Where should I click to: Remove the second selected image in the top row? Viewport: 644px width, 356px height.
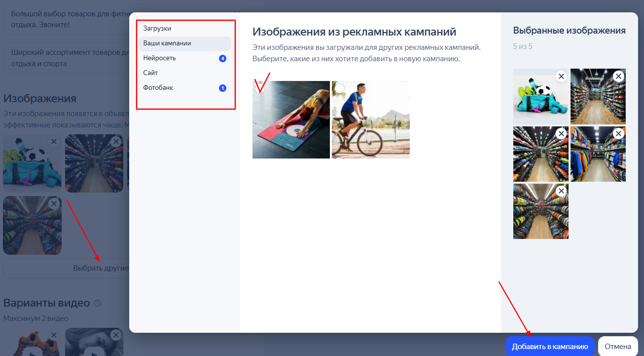[x=618, y=76]
